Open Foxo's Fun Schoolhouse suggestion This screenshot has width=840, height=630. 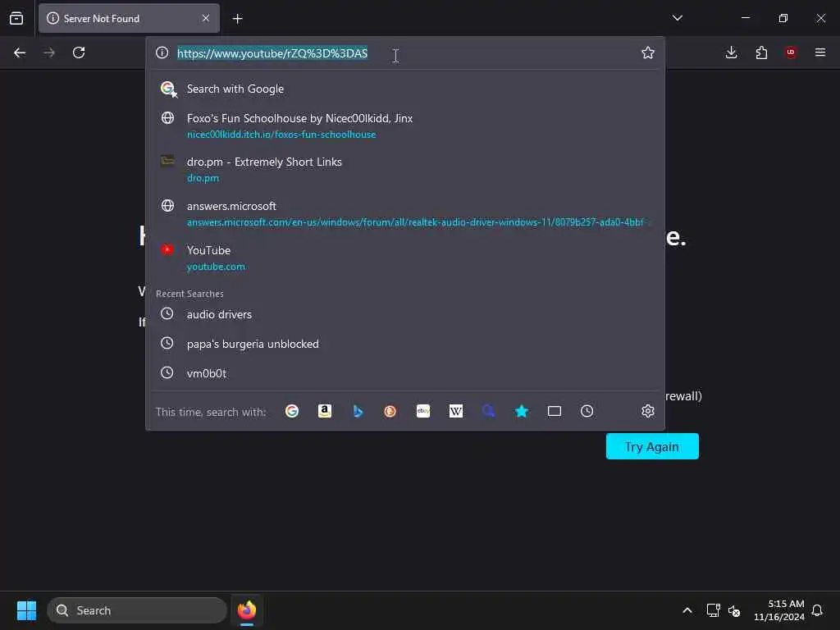[x=405, y=126]
